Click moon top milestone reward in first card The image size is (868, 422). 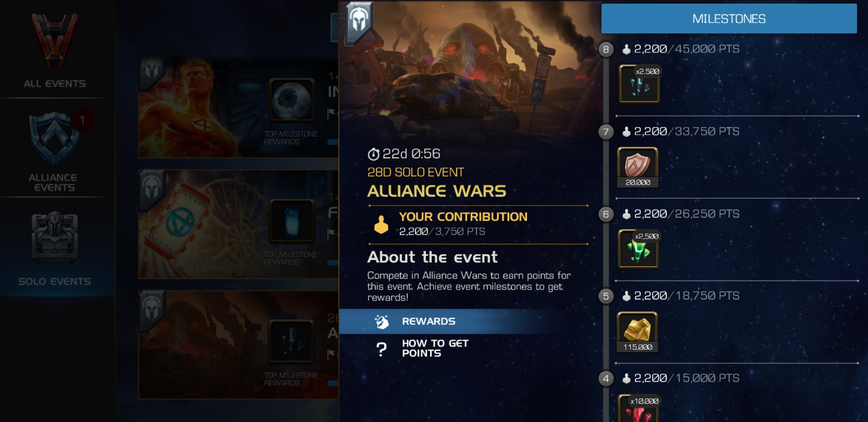coord(292,101)
